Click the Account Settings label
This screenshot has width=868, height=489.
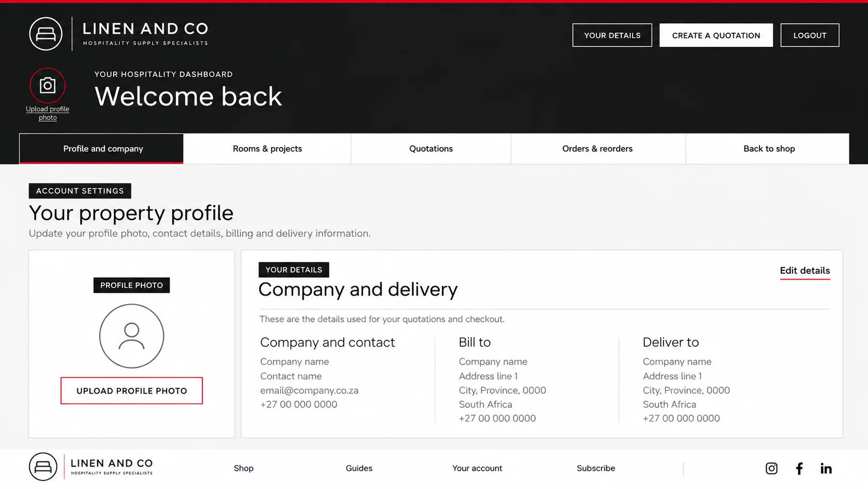80,191
